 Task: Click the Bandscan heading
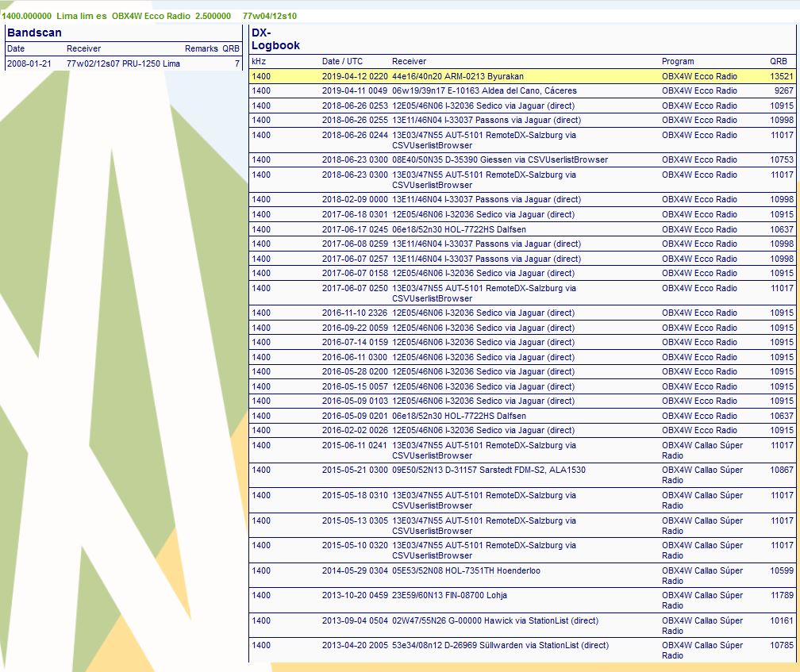click(x=34, y=33)
